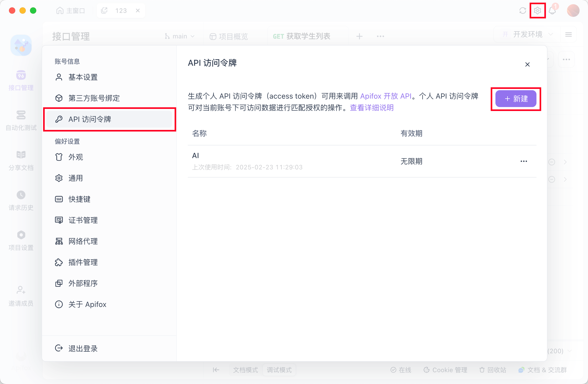Screen dimensions: 588x384
Task: Click the 新建 new token button
Action: (516, 99)
